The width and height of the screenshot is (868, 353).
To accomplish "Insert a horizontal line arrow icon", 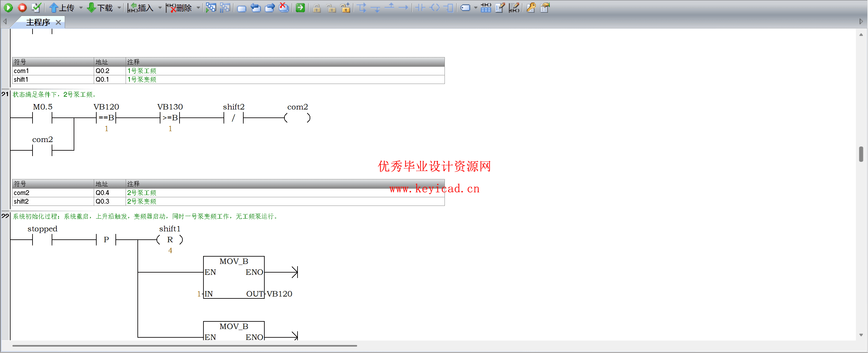I will pos(403,7).
